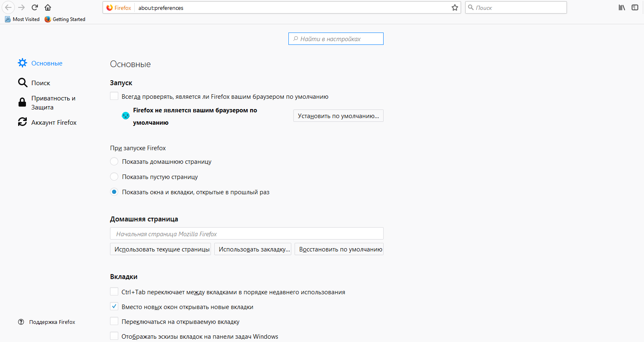The width and height of the screenshot is (644, 342).
Task: Open the Приватность и Защита lock icon
Action: [22, 102]
